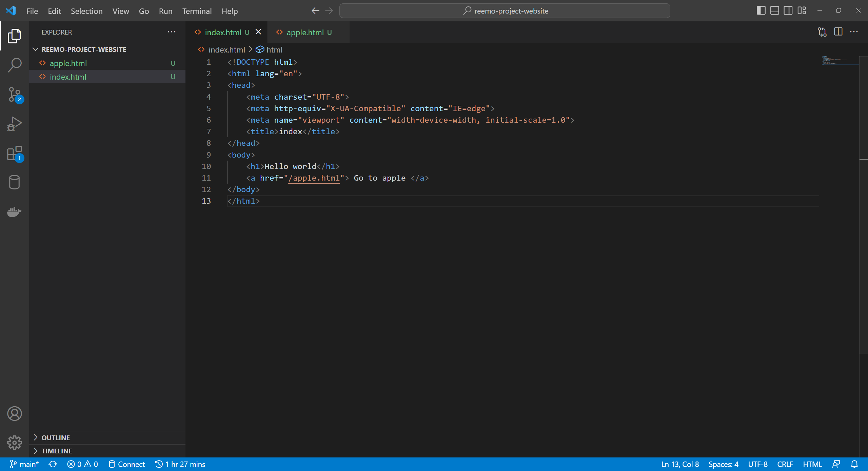Open the Selection menu
This screenshot has width=868, height=471.
click(86, 11)
